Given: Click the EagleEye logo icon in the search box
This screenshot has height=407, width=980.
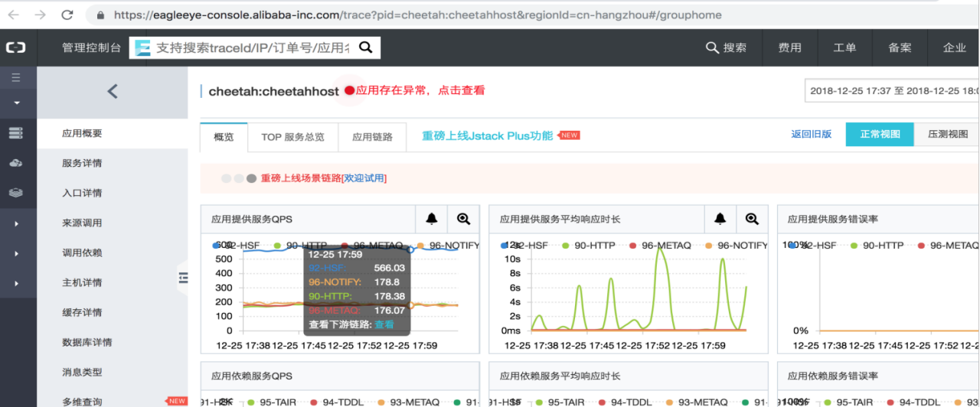Looking at the screenshot, I should coord(142,47).
